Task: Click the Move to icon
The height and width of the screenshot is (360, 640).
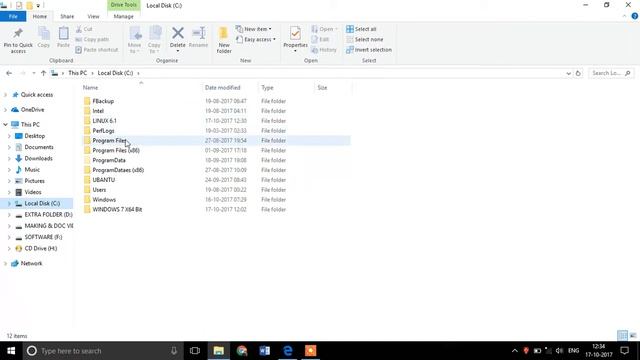Action: (135, 33)
